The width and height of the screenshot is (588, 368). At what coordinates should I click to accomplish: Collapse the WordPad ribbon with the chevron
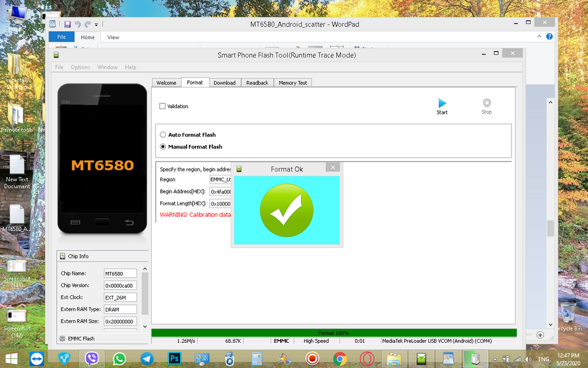click(539, 36)
